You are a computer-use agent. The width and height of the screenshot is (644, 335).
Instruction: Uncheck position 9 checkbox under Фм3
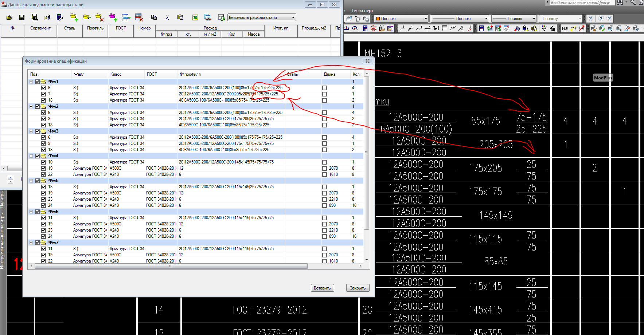(43, 143)
